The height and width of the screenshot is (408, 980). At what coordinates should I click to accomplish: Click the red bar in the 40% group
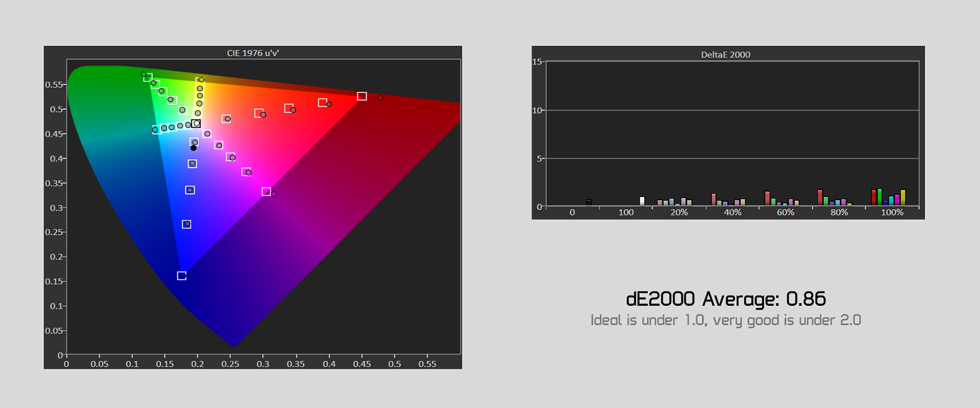[x=714, y=200]
